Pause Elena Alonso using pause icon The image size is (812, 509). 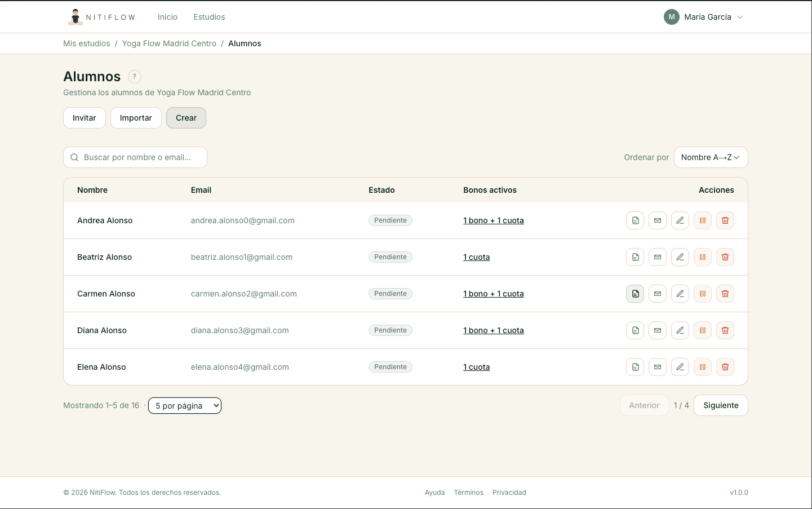click(703, 367)
